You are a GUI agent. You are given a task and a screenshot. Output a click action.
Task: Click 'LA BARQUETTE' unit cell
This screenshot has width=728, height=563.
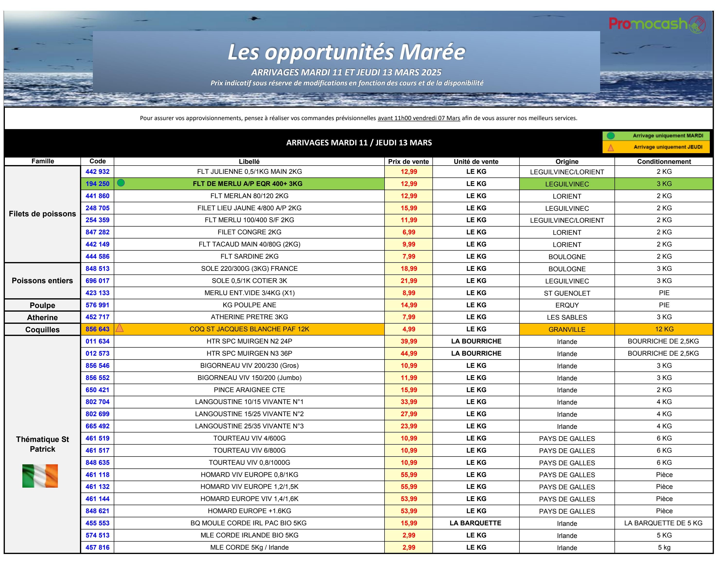(x=475, y=523)
